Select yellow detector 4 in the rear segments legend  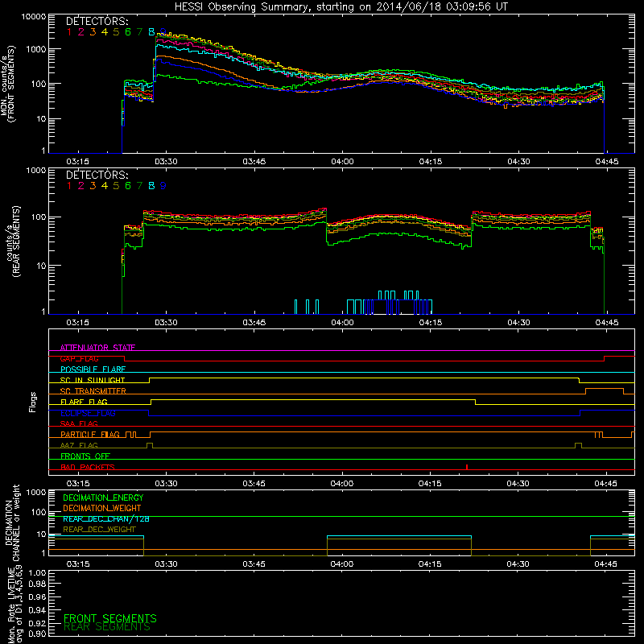click(105, 186)
